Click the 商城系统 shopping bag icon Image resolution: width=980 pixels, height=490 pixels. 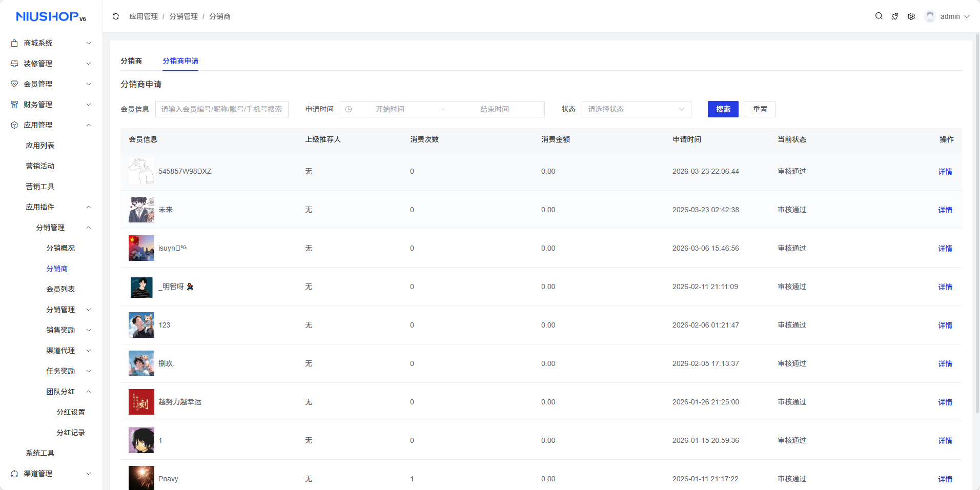pyautogui.click(x=14, y=43)
